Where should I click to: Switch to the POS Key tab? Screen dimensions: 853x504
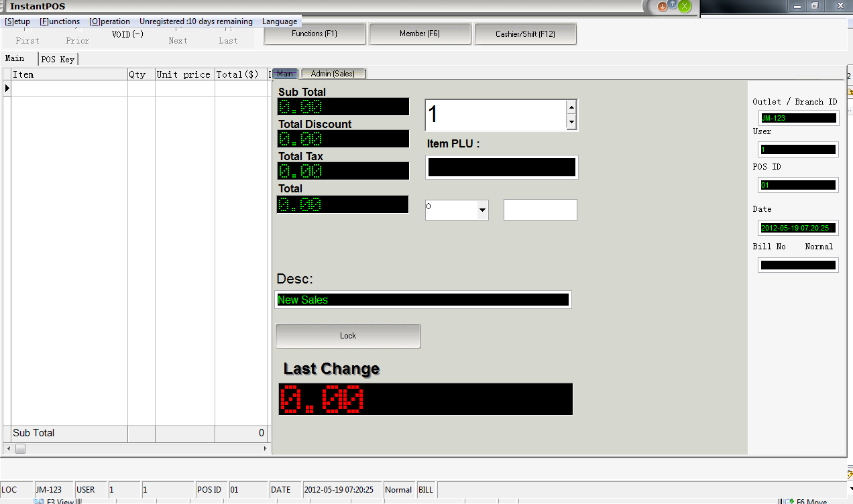58,59
